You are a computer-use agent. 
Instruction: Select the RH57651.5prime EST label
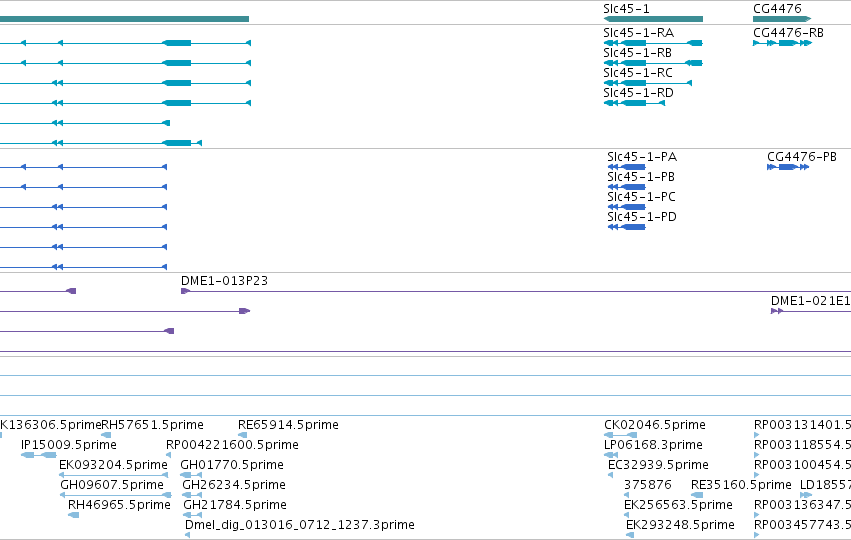153,424
